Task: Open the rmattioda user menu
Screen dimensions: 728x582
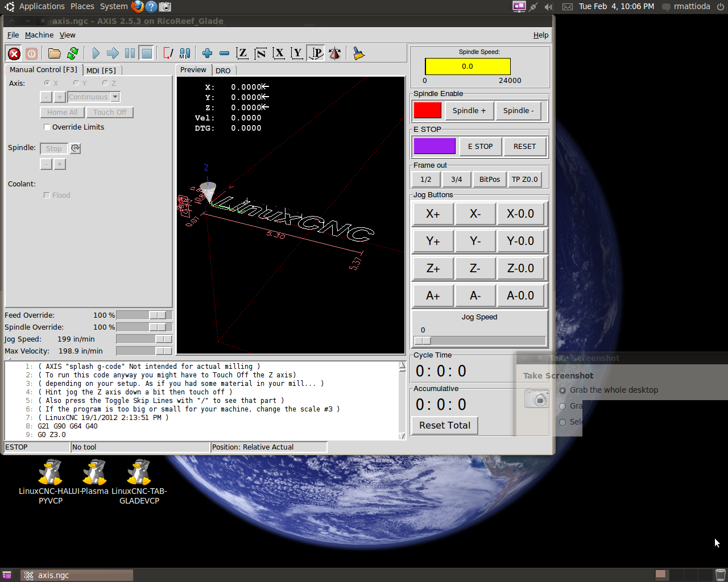Action: tap(686, 6)
